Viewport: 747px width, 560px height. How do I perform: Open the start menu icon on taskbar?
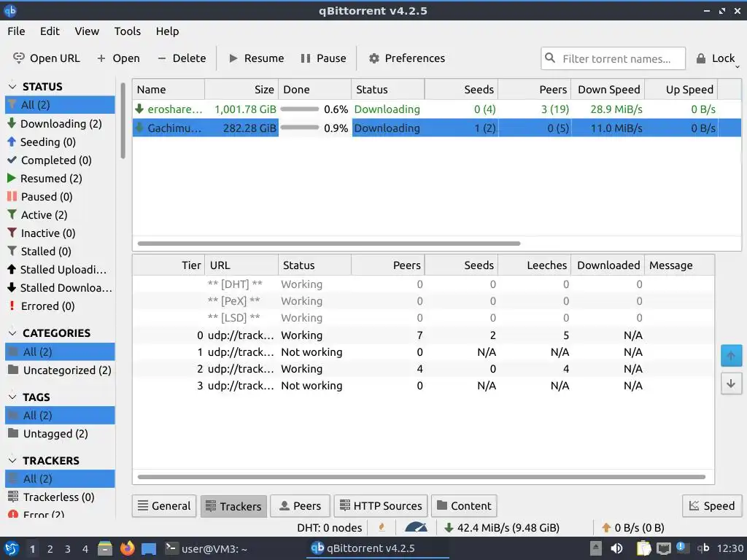12,548
